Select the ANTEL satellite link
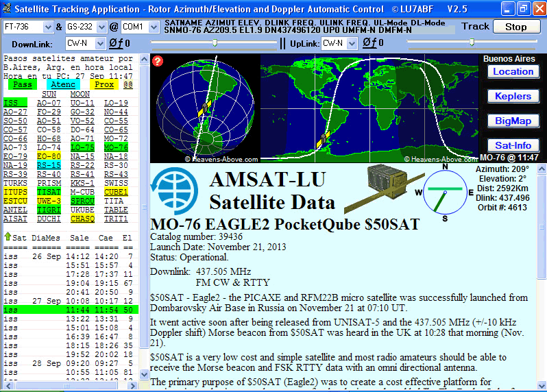The image size is (547, 392). pos(15,210)
